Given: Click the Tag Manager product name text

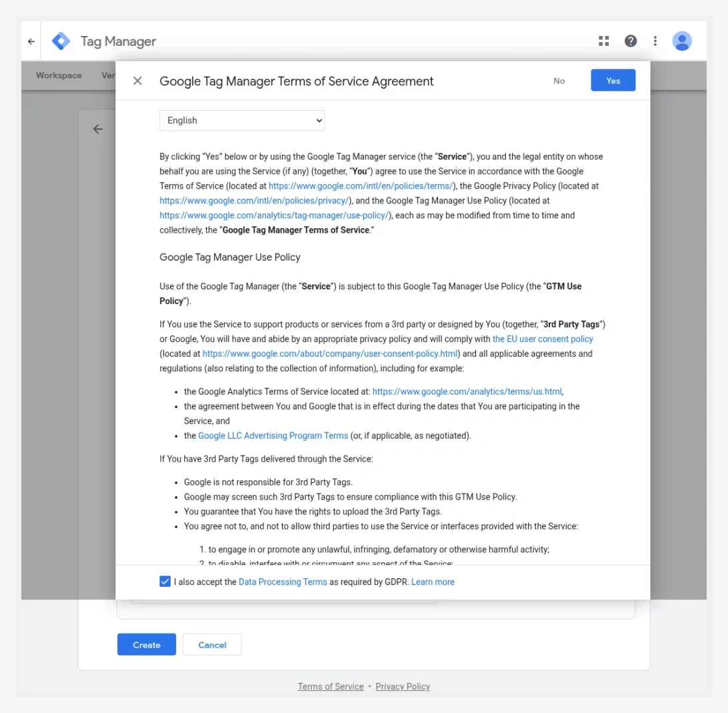Looking at the screenshot, I should [x=119, y=41].
